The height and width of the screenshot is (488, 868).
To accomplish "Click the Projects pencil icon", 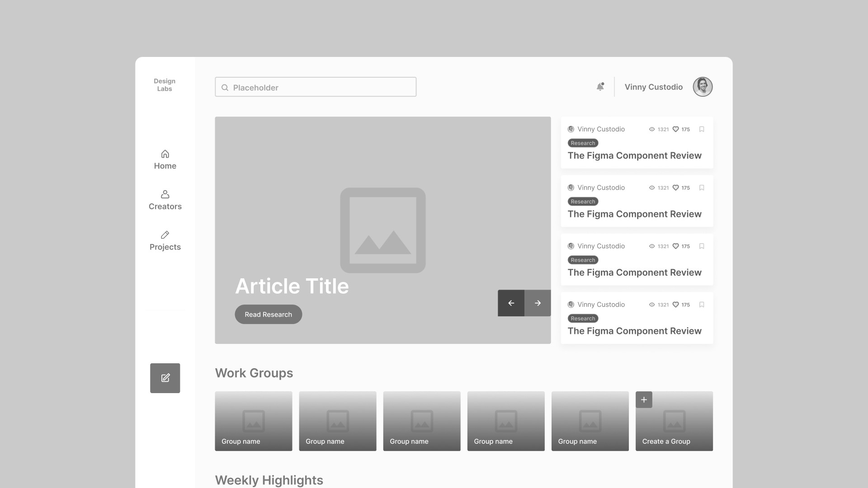I will click(165, 234).
